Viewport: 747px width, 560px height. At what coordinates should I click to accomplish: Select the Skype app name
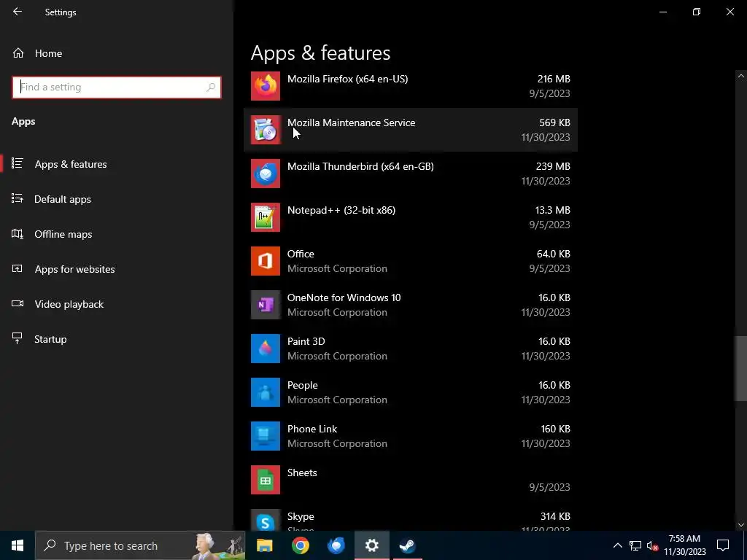coord(301,517)
